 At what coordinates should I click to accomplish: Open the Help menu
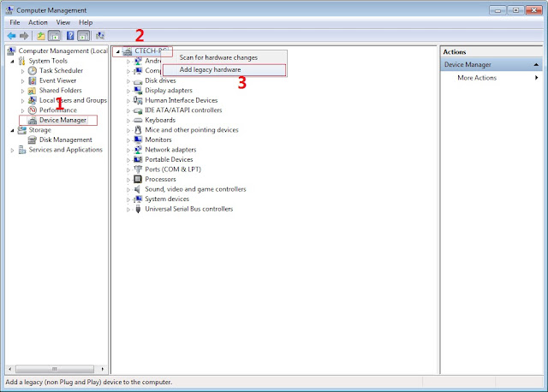click(x=86, y=22)
